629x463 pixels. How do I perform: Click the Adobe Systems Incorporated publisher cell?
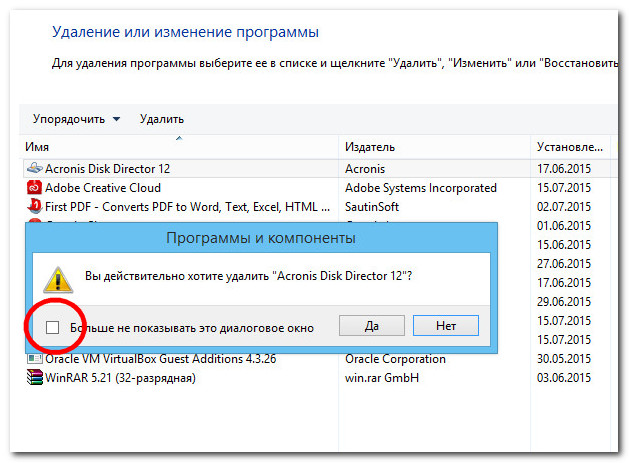(x=421, y=187)
